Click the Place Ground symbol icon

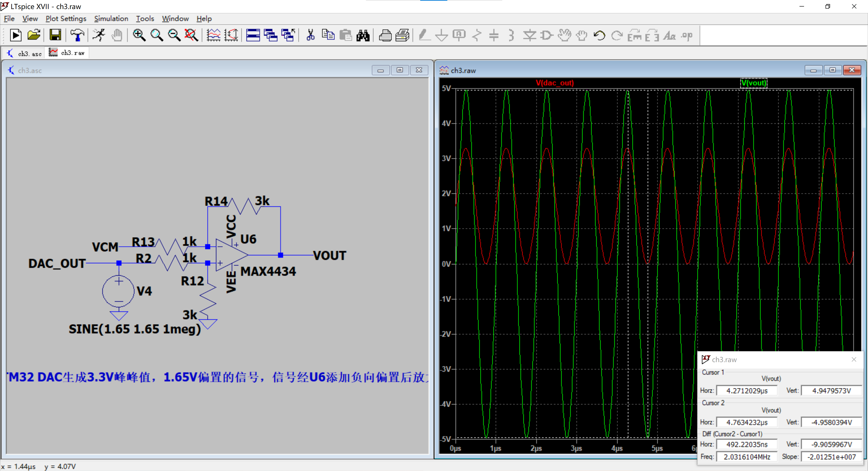[441, 35]
